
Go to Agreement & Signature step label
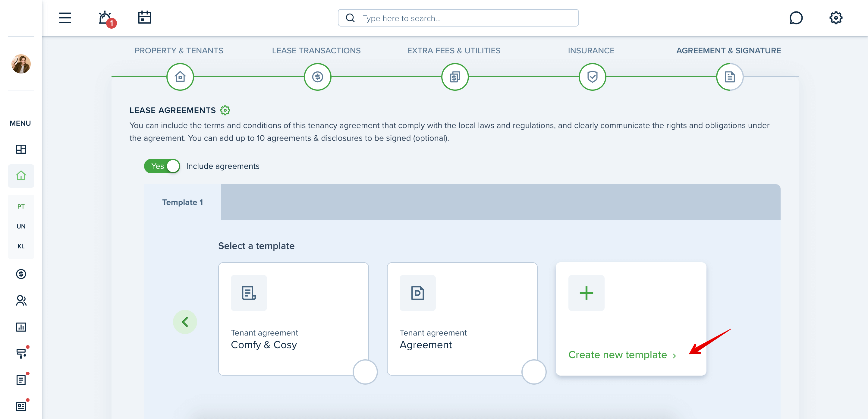[x=728, y=51]
